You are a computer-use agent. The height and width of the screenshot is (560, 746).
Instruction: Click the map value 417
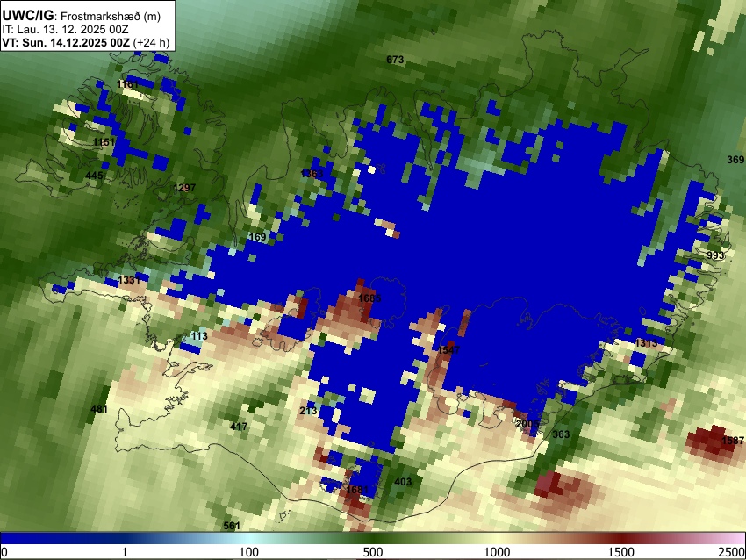tap(239, 427)
